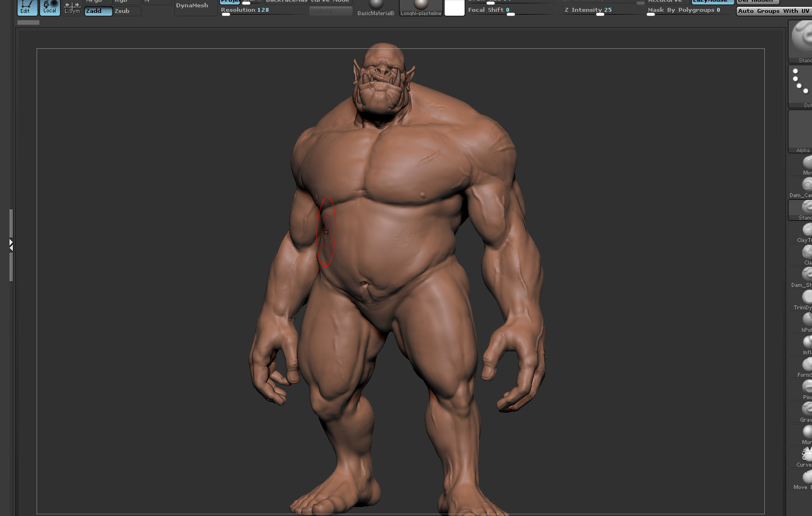Open the BasicMaterialB material picker
This screenshot has width=812, height=516.
point(375,8)
